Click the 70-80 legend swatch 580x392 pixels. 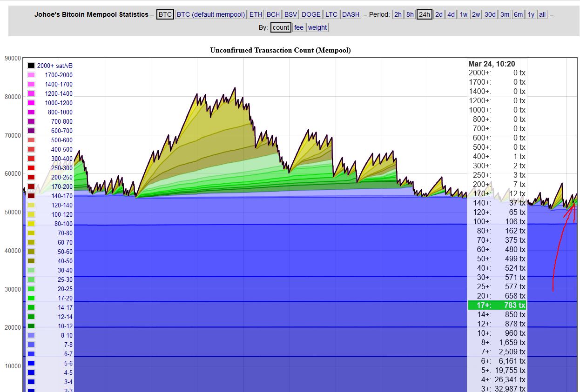pos(31,233)
